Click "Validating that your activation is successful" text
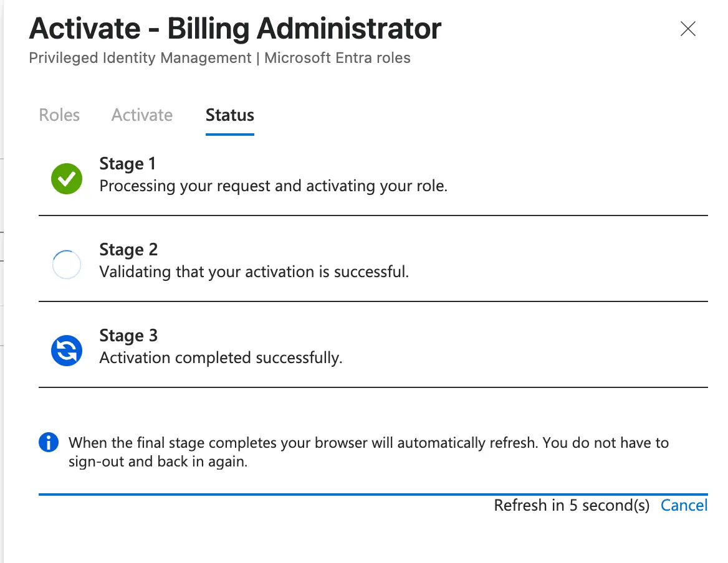Viewport: 728px width, 563px height. tap(254, 272)
